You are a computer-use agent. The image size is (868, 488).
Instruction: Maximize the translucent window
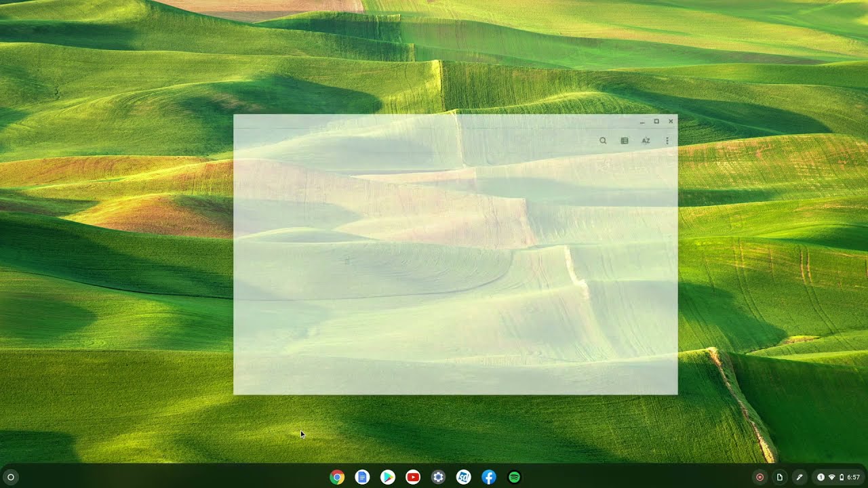coord(656,121)
